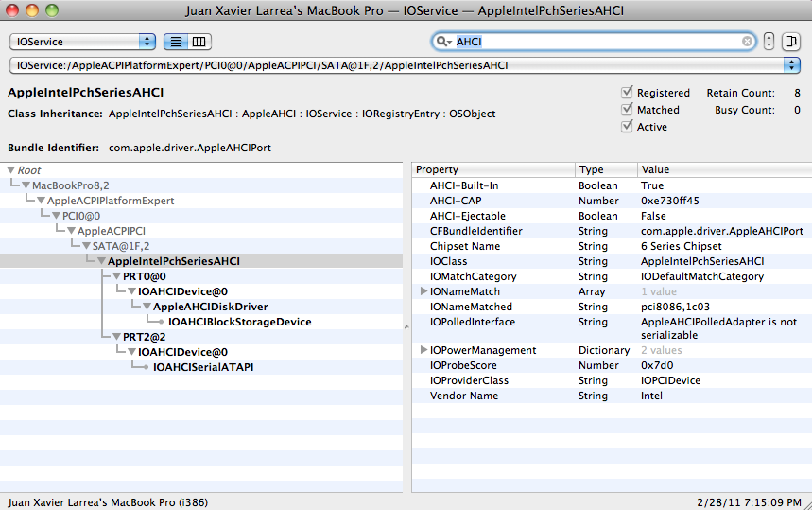
Task: Click the top-right panel toggle icon
Action: pos(791,42)
